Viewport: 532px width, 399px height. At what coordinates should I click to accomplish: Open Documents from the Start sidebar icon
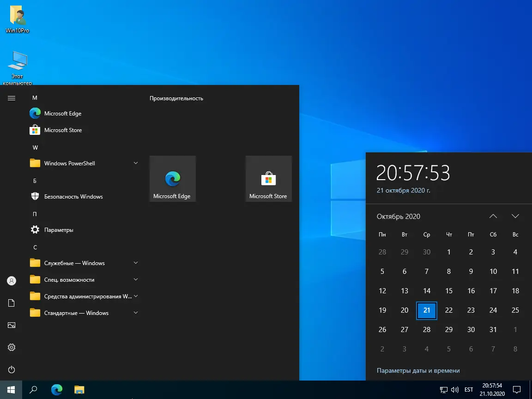click(12, 302)
